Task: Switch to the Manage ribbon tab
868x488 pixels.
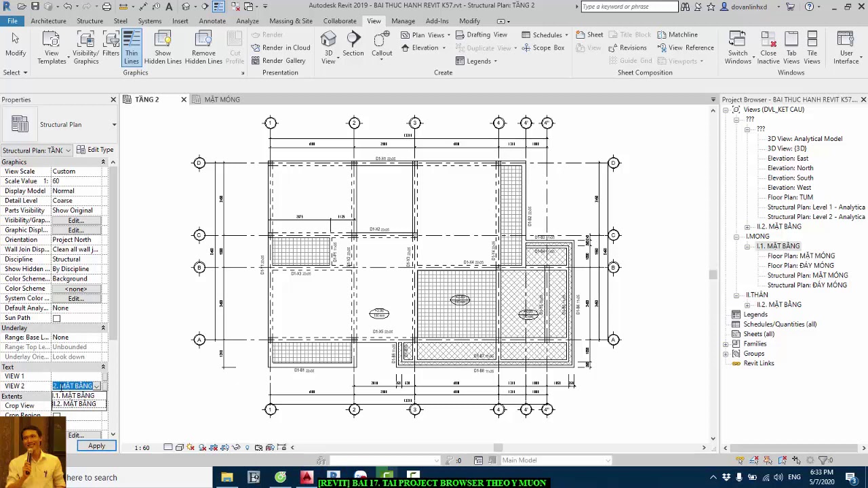Action: (403, 21)
